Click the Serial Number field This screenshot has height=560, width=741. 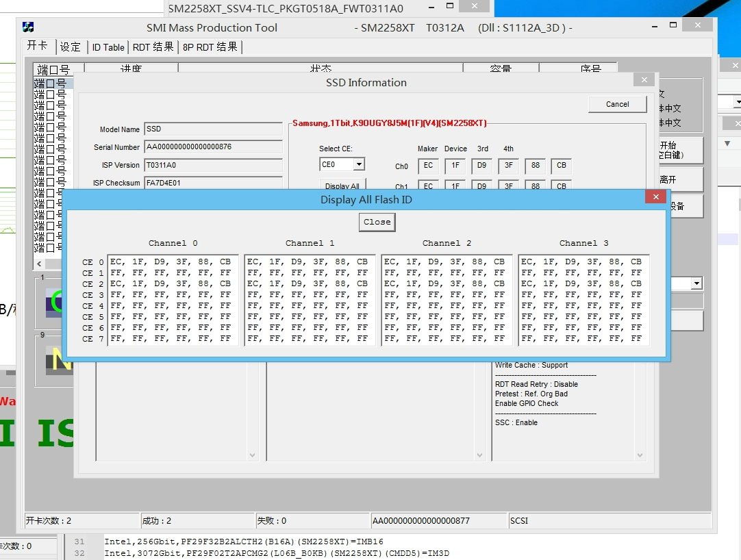click(x=212, y=147)
